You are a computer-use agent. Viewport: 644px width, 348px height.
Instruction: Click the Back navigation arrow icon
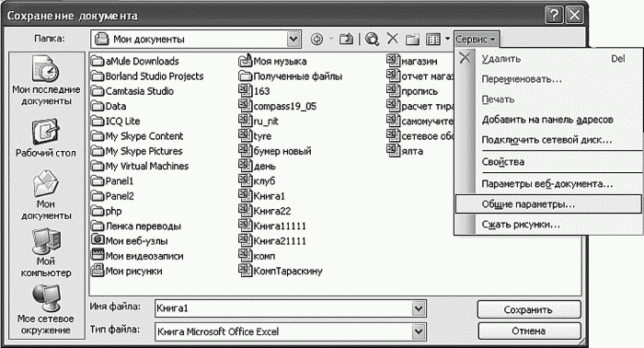click(x=316, y=39)
